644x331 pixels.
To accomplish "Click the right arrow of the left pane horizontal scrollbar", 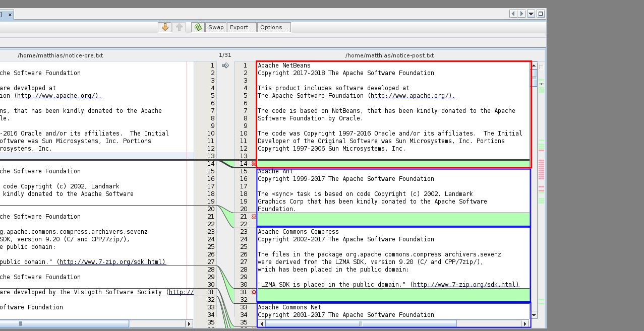I will (189, 323).
